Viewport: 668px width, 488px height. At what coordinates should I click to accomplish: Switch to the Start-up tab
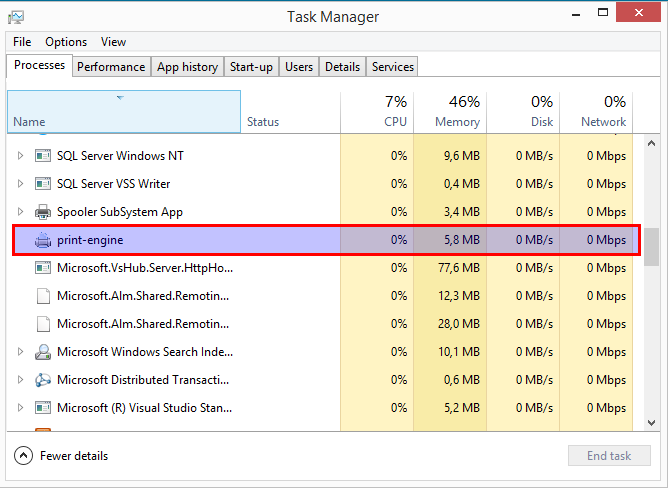[251, 67]
